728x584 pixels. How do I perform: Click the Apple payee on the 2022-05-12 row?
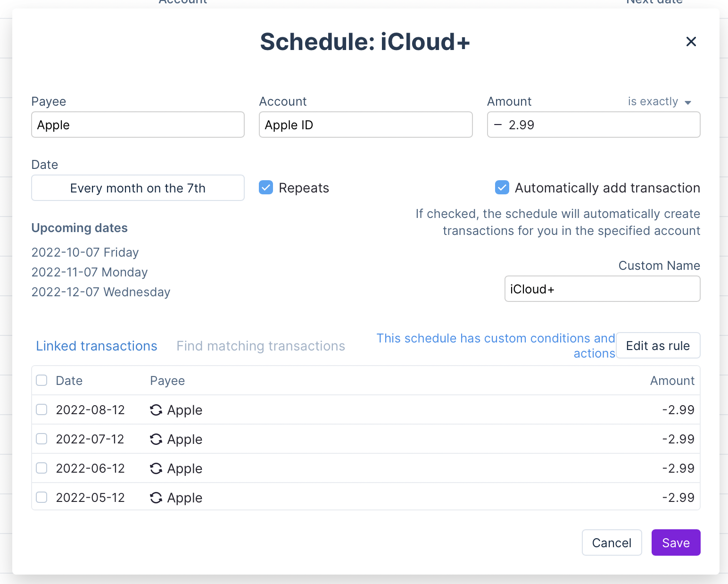(185, 498)
